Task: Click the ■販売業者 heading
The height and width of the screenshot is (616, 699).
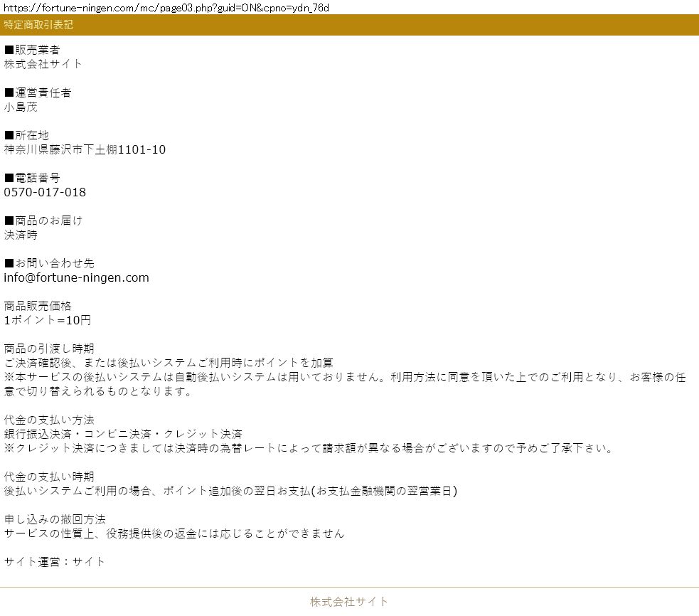Action: [x=32, y=50]
